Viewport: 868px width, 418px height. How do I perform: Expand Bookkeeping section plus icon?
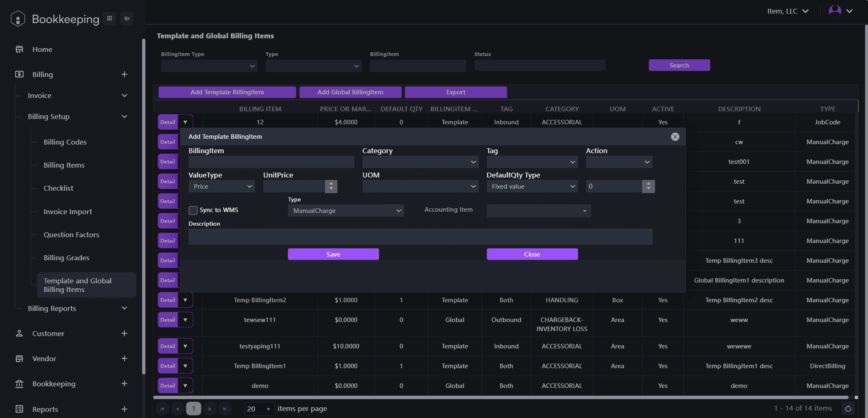point(124,383)
